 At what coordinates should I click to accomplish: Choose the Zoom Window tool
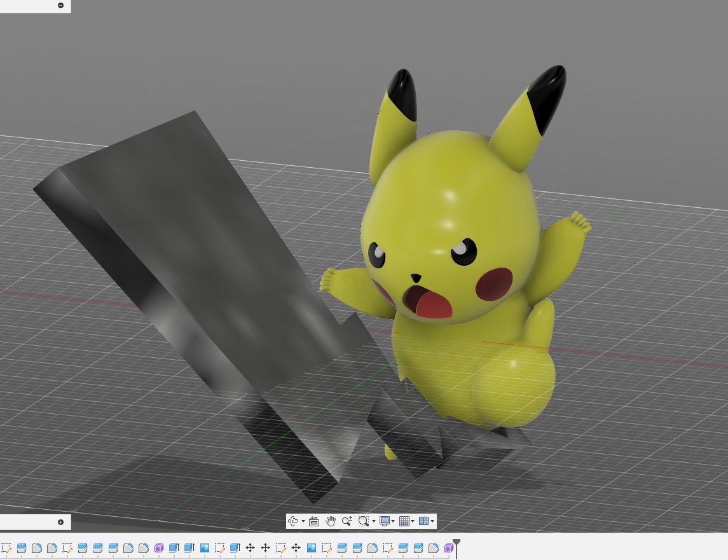pyautogui.click(x=364, y=521)
